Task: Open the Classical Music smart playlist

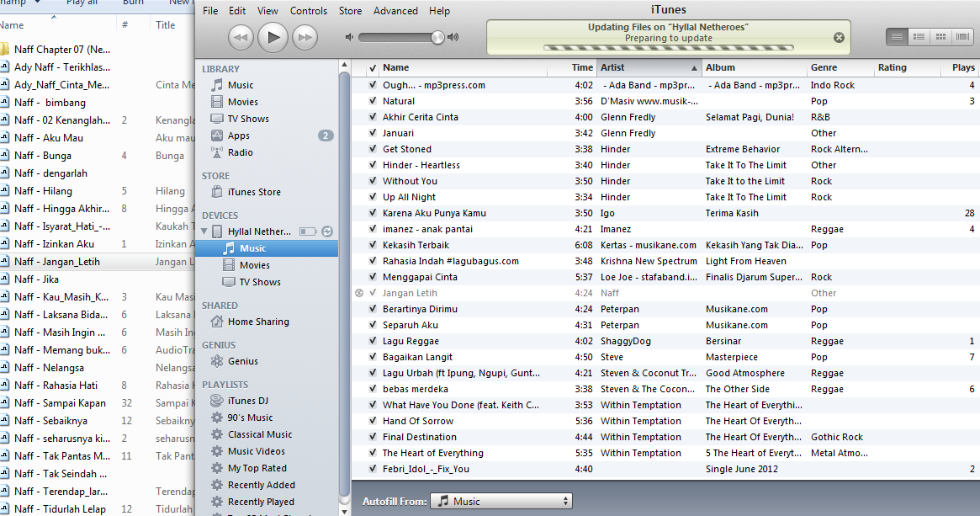Action: pos(259,434)
